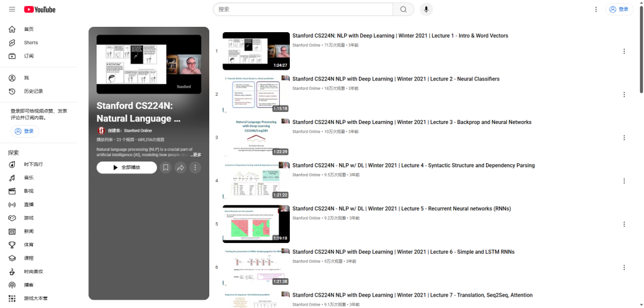The width and height of the screenshot is (644, 308).
Task: Share the playlist via arrow icon
Action: coord(180,168)
